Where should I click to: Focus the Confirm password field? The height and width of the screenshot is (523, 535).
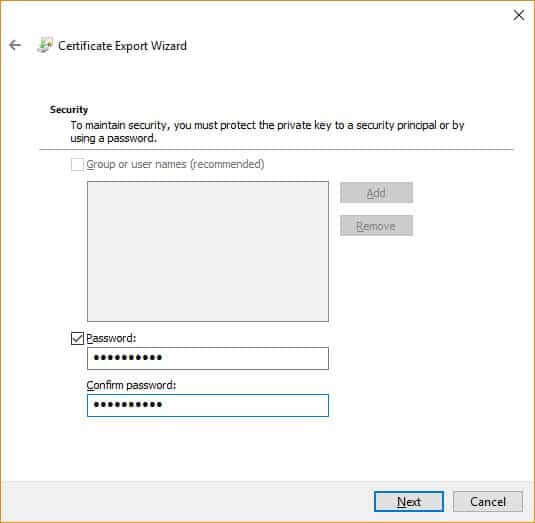(x=208, y=405)
